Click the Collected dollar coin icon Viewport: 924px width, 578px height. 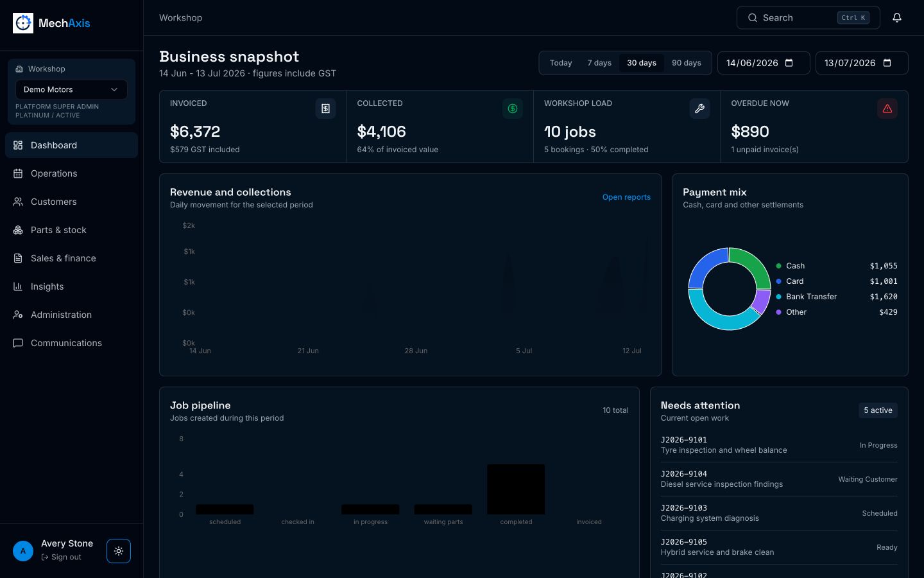tap(513, 109)
